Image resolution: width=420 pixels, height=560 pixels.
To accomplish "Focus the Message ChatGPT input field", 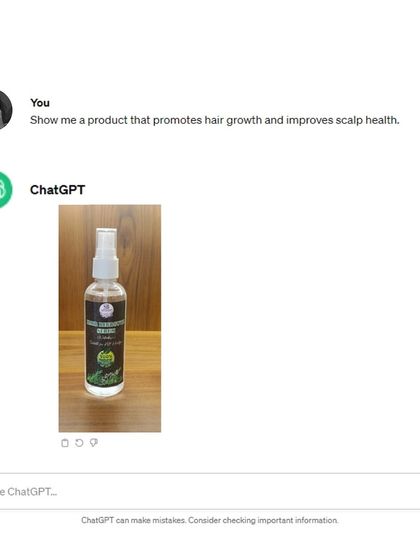I will [x=210, y=492].
